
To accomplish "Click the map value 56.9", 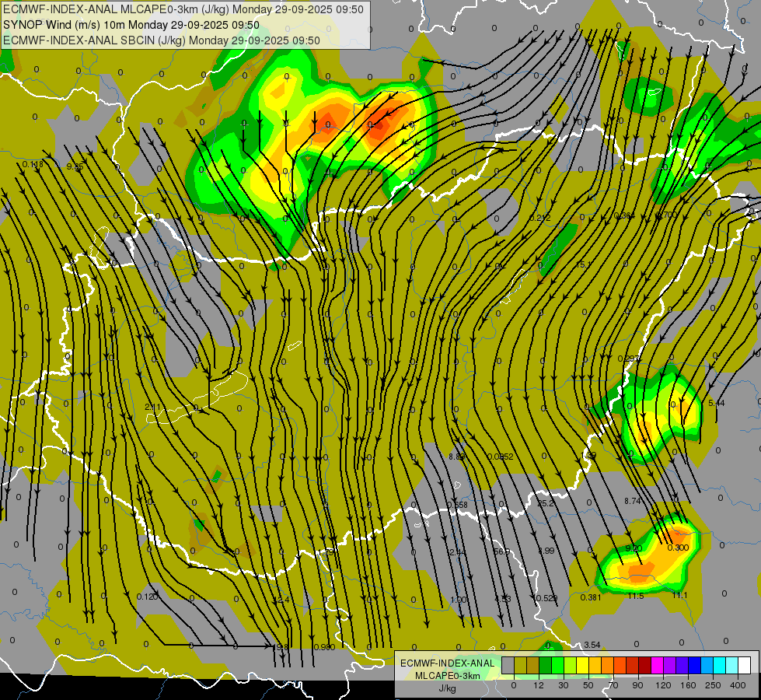I will [501, 552].
